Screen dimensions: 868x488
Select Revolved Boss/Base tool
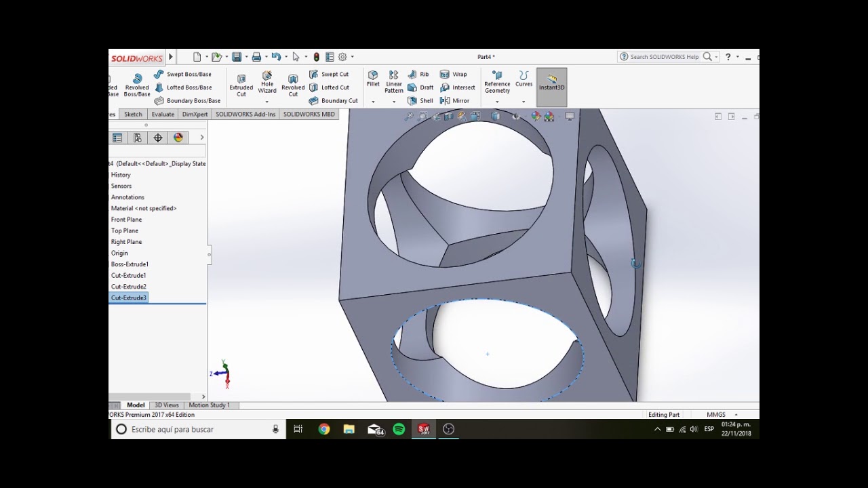tap(137, 85)
